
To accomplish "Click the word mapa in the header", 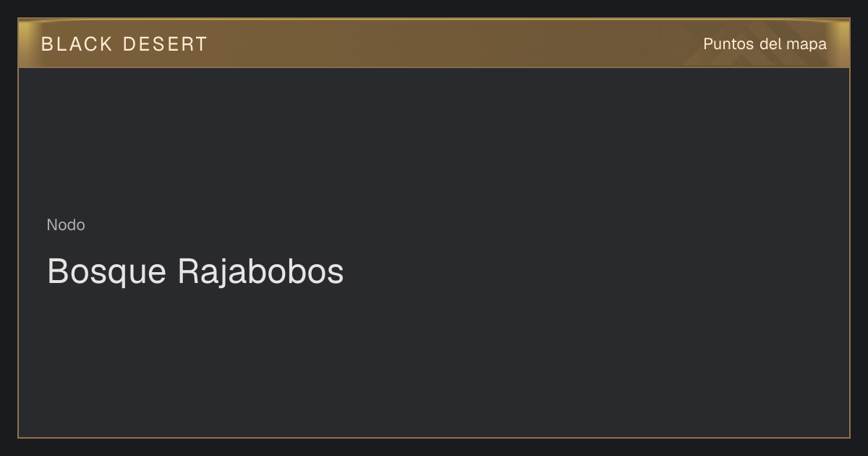I will (807, 45).
